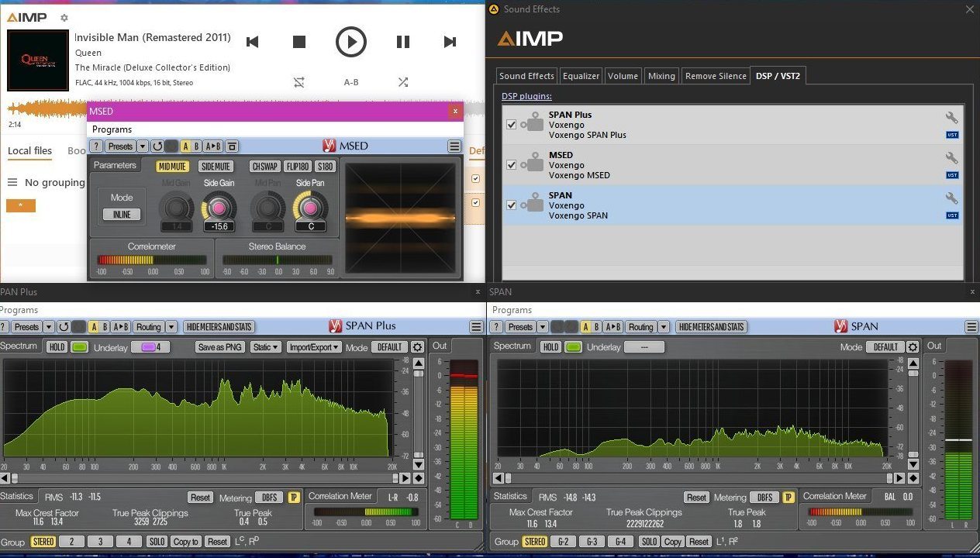Screen dimensions: 980x558
Task: Click SPAN Plus SOLO group button
Action: coord(157,542)
